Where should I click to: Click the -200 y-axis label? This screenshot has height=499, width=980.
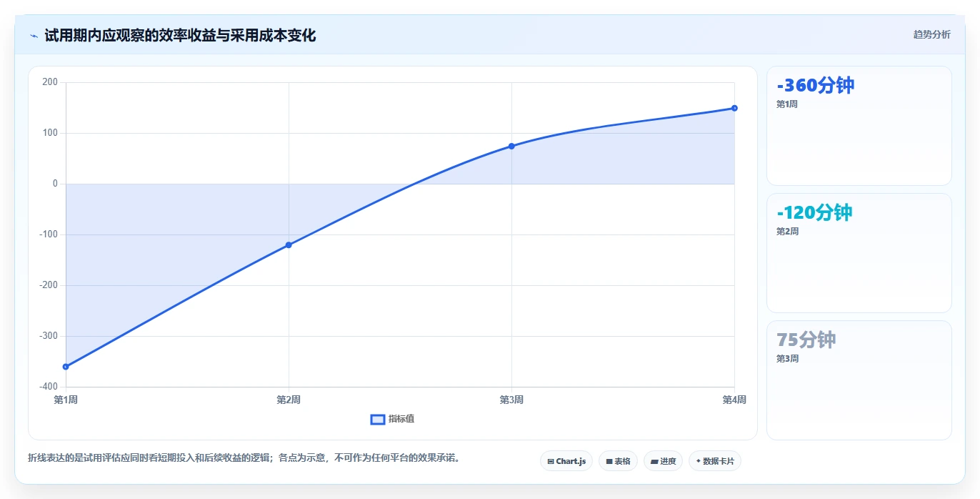(49, 285)
